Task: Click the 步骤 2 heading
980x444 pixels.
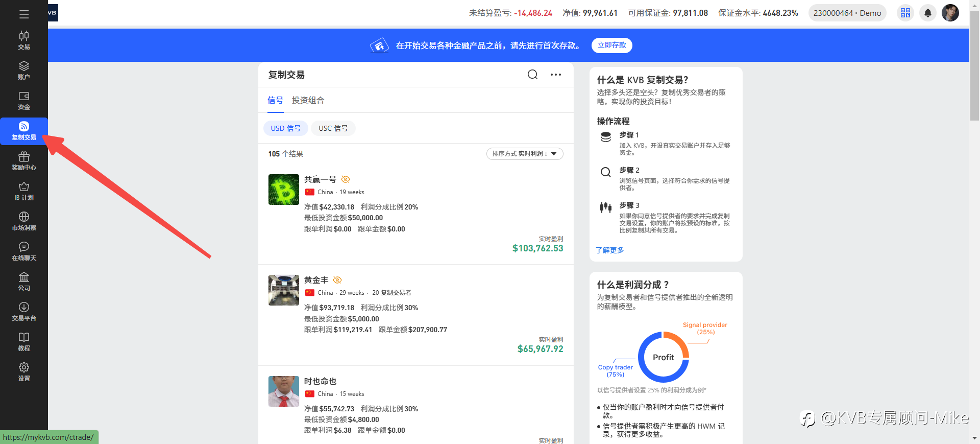Action: point(629,170)
